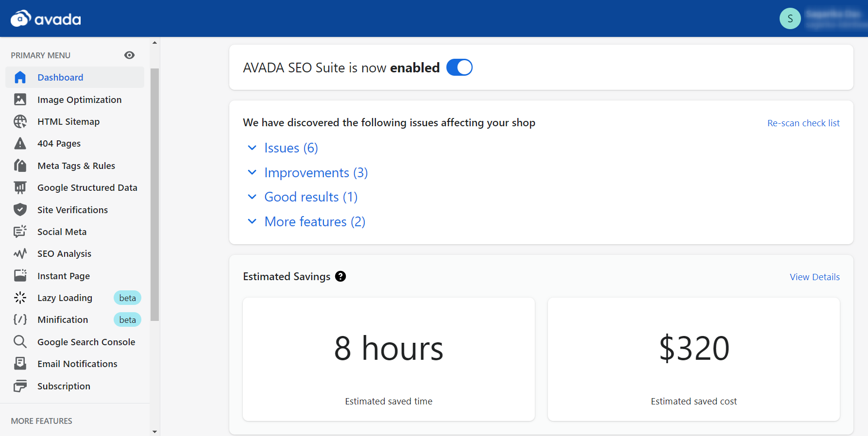The height and width of the screenshot is (436, 868).
Task: Expand the Issues (6) chevron
Action: 252,148
